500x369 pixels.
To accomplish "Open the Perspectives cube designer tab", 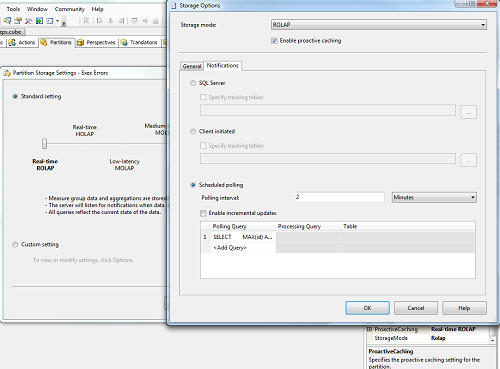I will 97,43.
